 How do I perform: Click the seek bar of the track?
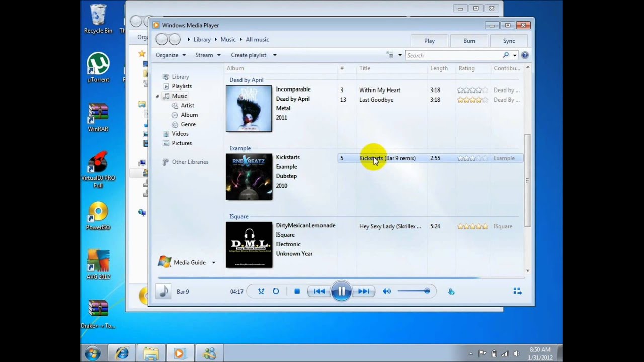(341, 277)
